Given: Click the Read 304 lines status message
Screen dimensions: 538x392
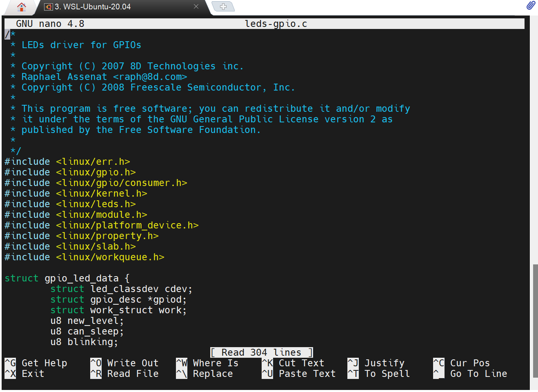Looking at the screenshot, I should (x=261, y=352).
